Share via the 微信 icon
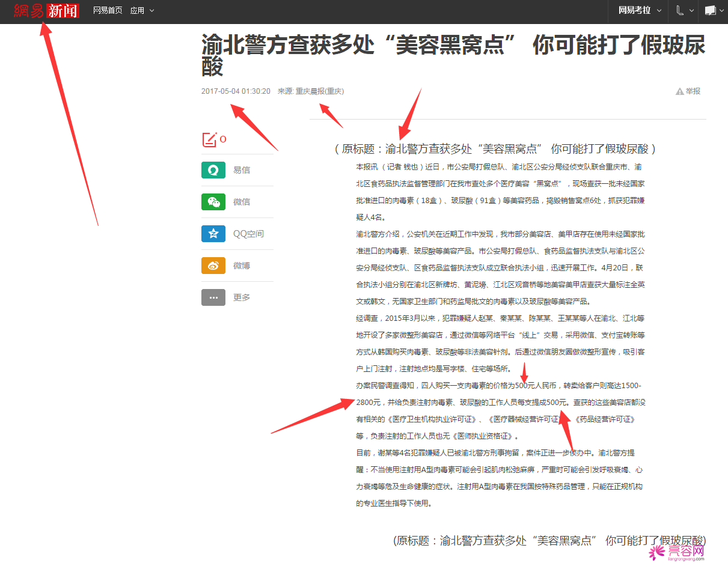 tap(213, 202)
